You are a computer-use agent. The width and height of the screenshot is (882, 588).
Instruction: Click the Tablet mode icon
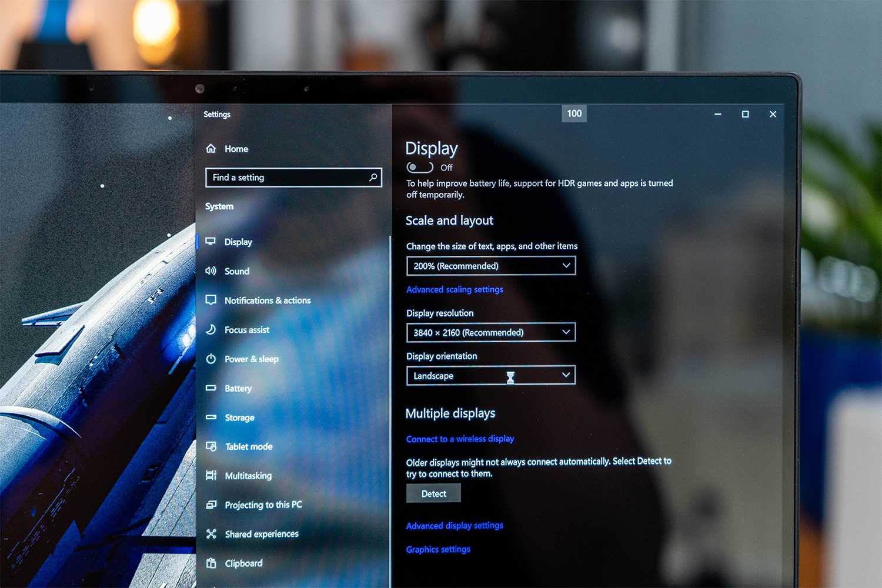point(211,446)
